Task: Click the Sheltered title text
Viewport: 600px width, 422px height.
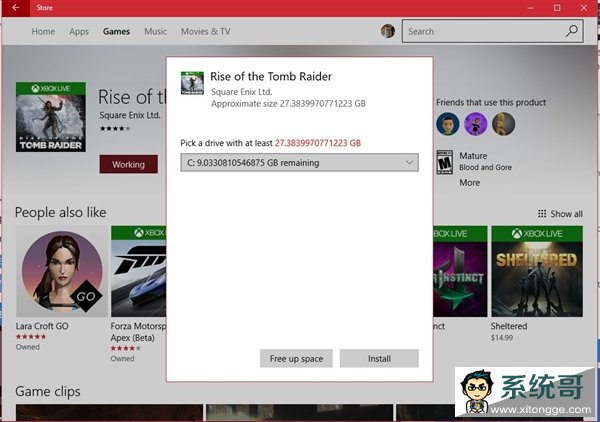Action: pyautogui.click(x=509, y=326)
